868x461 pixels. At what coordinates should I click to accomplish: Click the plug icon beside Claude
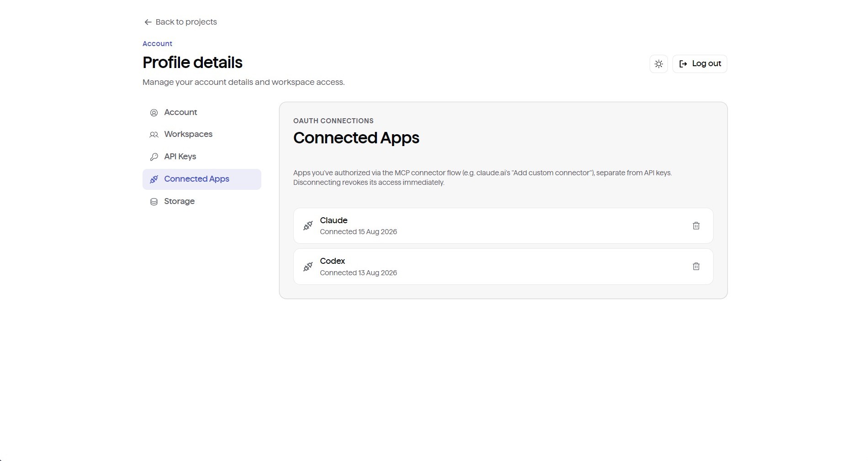point(308,225)
